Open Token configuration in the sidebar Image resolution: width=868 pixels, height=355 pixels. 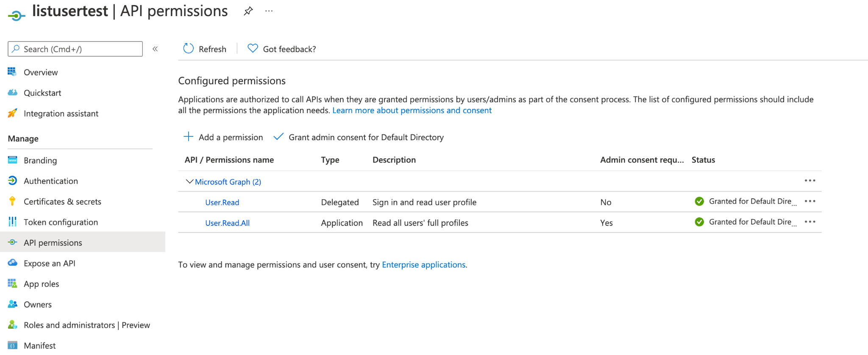point(61,222)
